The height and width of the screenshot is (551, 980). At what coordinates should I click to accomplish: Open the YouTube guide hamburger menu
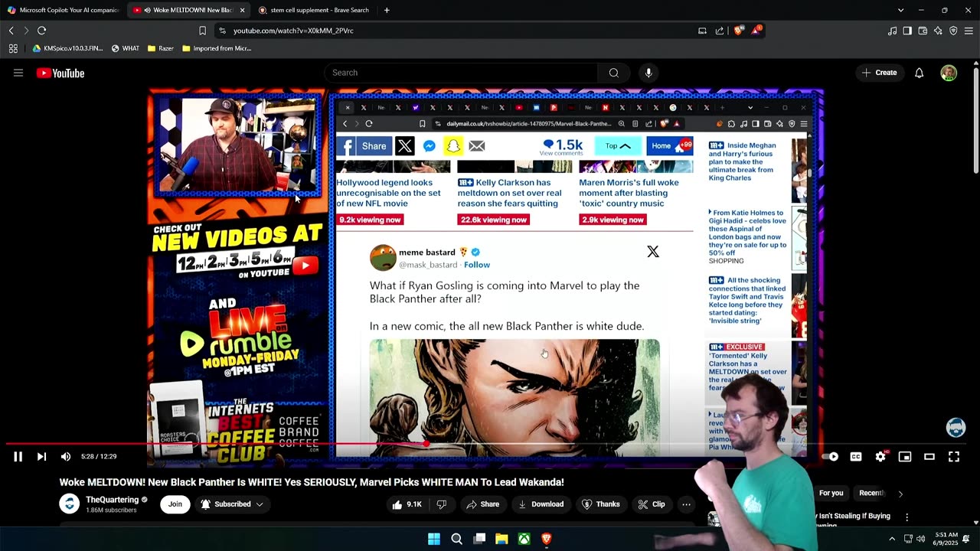pyautogui.click(x=18, y=73)
